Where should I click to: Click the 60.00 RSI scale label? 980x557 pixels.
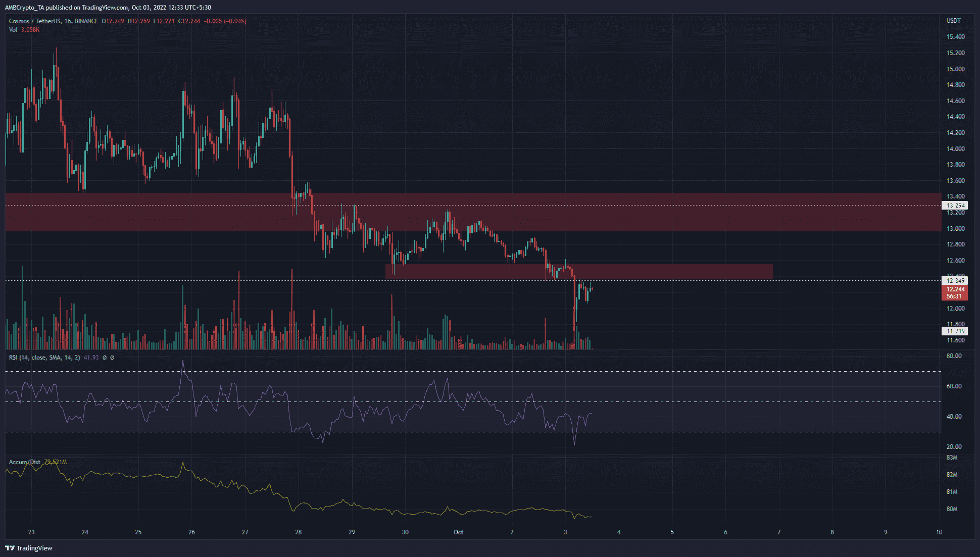click(x=954, y=386)
